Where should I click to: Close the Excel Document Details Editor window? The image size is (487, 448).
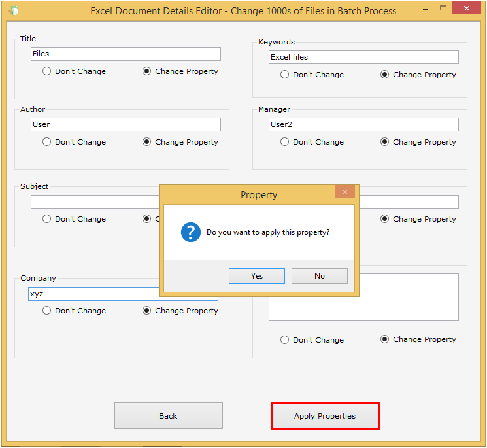pos(467,8)
